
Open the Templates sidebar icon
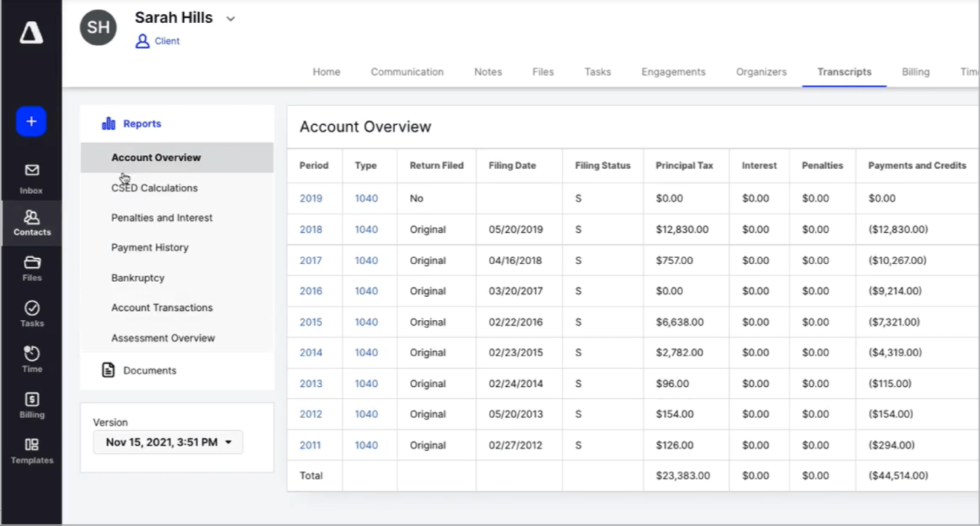click(31, 446)
